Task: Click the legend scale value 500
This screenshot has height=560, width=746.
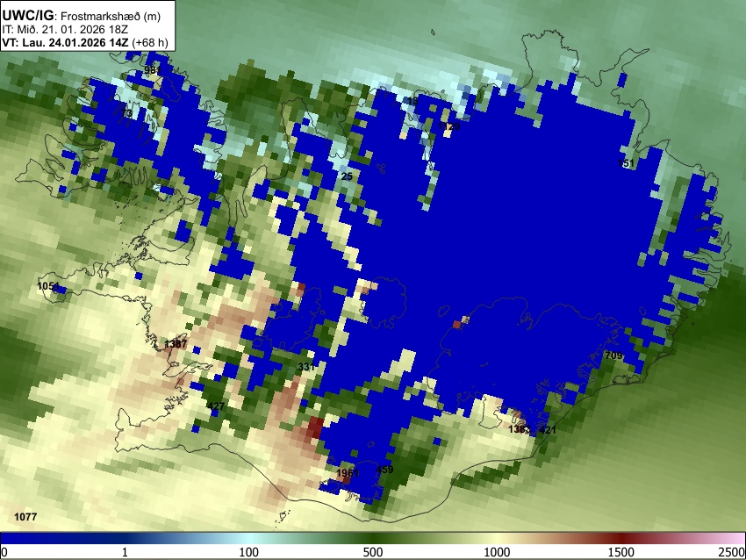Action: [373, 552]
